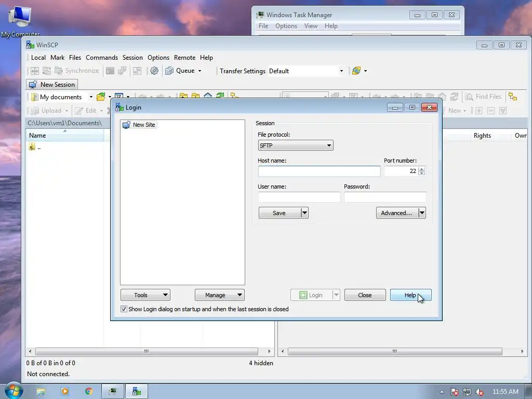Click the Save button
Viewport: 532px width, 399px height.
(x=280, y=213)
